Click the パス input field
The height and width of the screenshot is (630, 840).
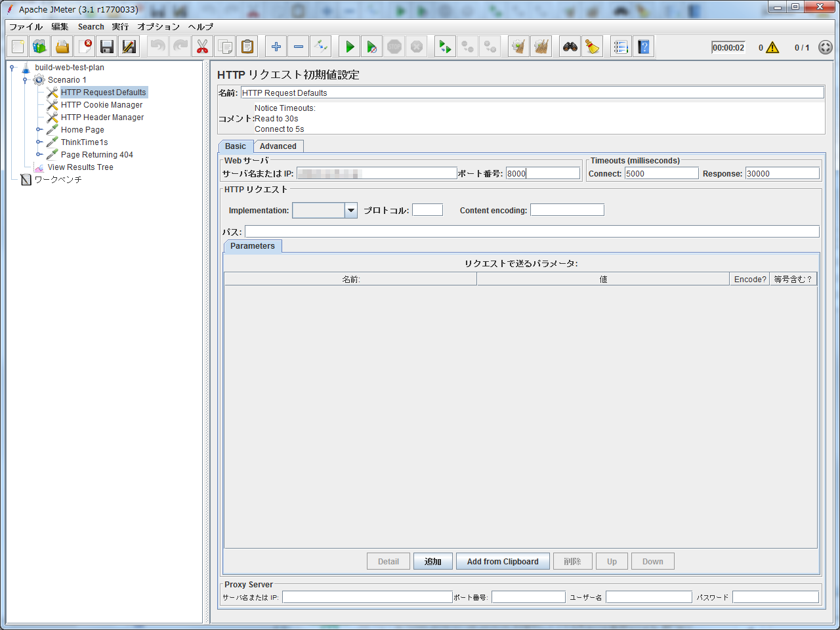click(532, 232)
